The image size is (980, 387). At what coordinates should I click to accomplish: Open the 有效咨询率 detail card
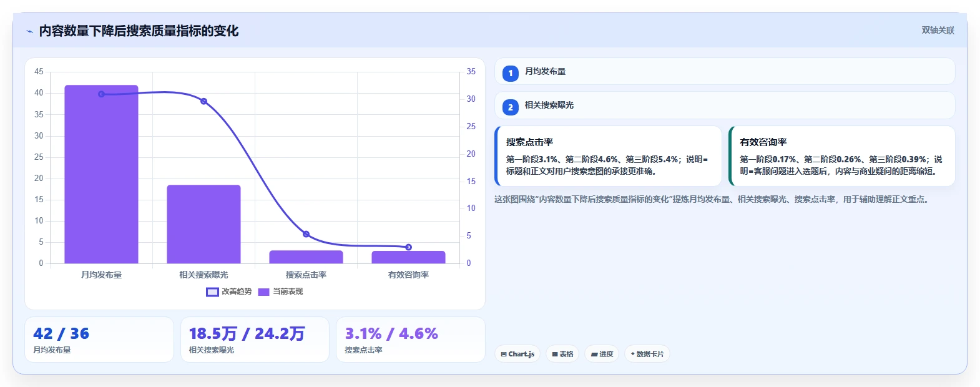(842, 156)
